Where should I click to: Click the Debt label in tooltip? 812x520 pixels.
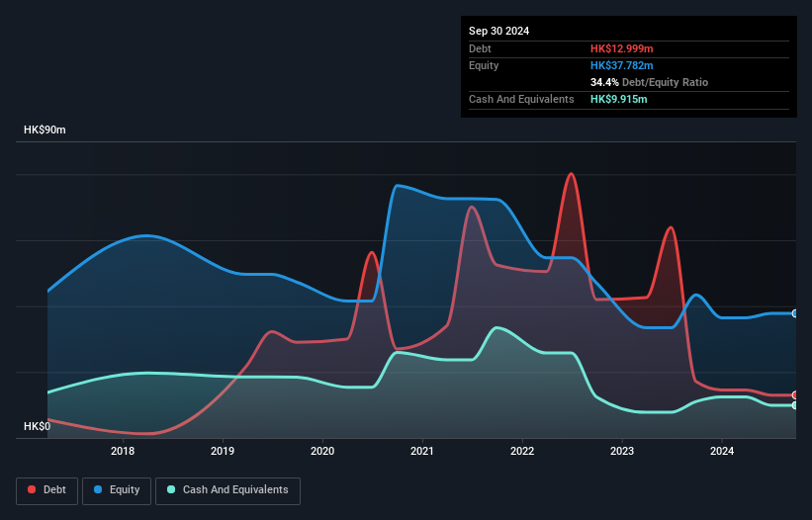(480, 48)
